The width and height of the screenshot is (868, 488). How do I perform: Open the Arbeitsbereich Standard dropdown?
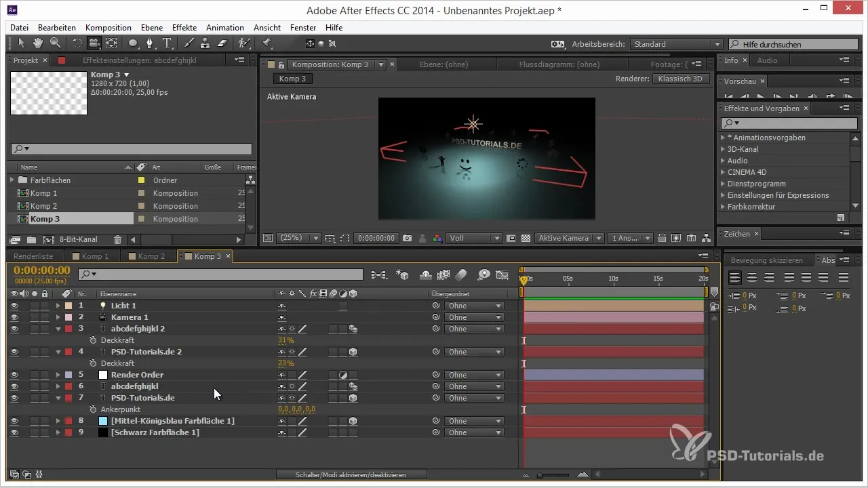pos(677,44)
